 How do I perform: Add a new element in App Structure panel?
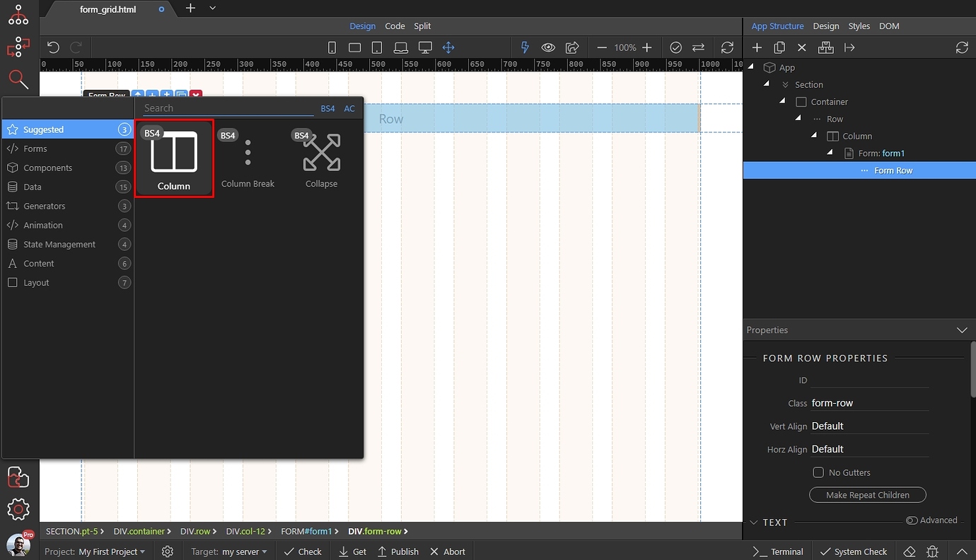(757, 47)
